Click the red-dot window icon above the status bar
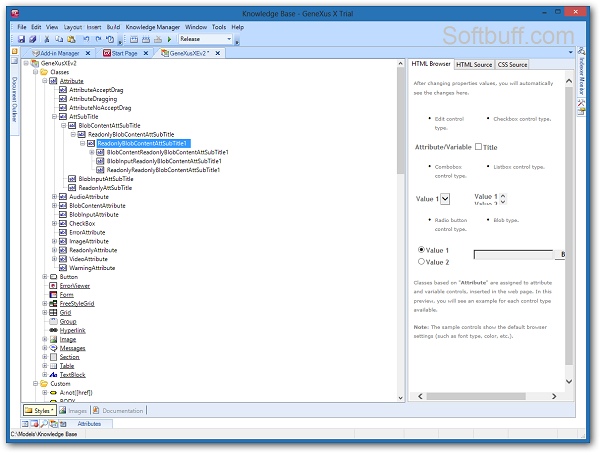 pos(34,424)
